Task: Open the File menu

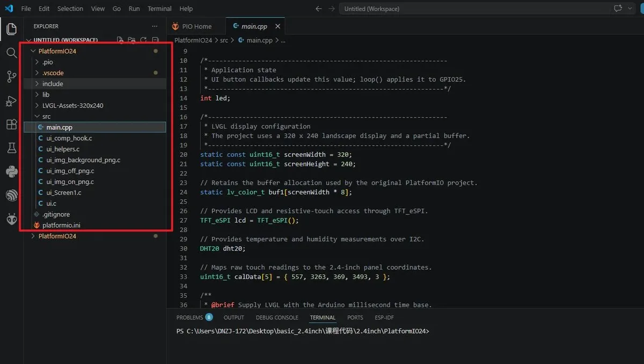Action: pyautogui.click(x=26, y=9)
